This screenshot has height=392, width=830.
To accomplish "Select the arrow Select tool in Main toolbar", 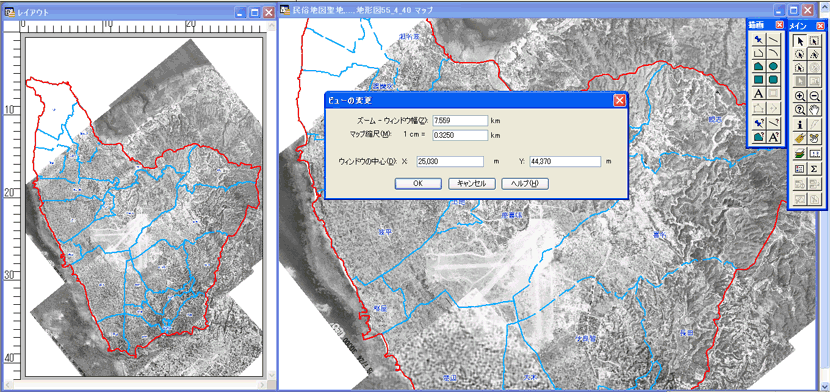I will (x=800, y=40).
